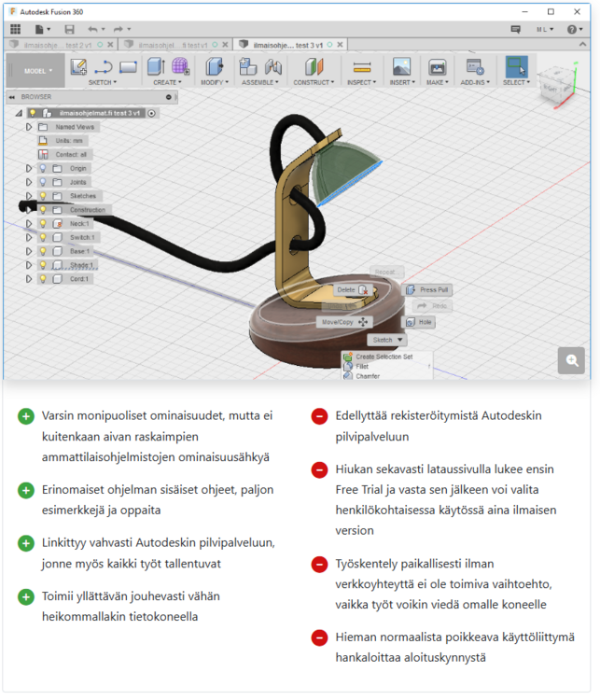Viewport: 600px width, 700px height.
Task: Toggle visibility bulb for Sketches
Action: click(43, 196)
